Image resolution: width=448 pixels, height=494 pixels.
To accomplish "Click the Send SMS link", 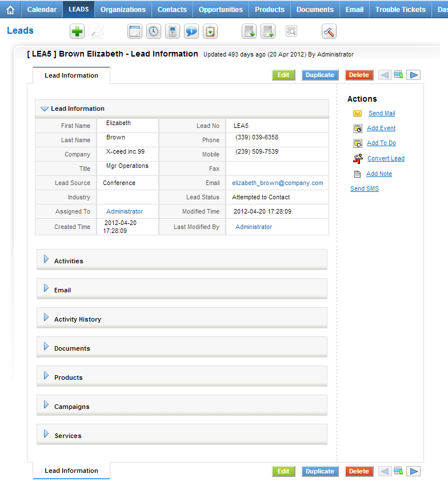I will click(365, 188).
